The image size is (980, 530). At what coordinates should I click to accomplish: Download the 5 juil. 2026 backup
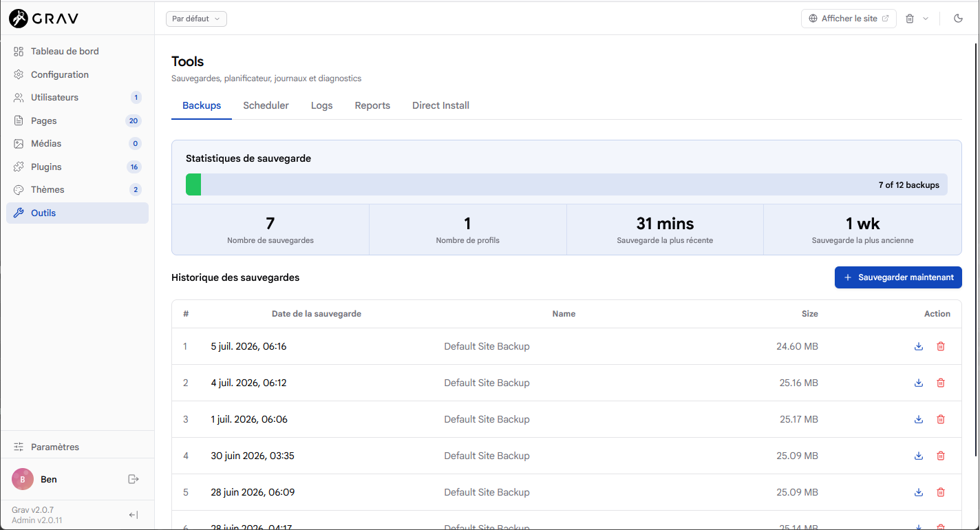(x=918, y=346)
